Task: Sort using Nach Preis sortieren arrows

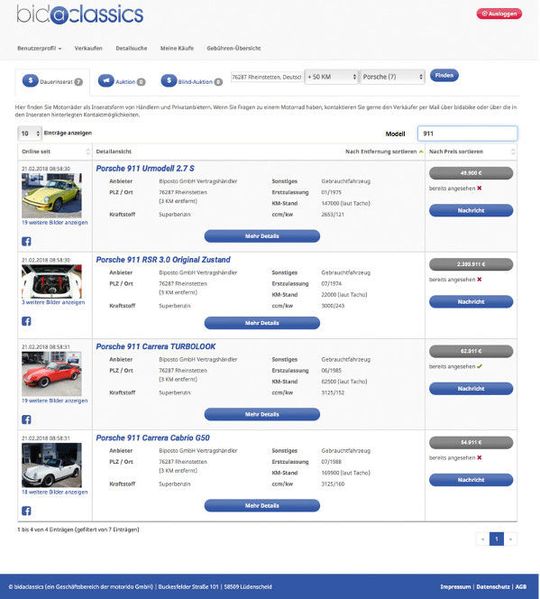Action: [513, 152]
